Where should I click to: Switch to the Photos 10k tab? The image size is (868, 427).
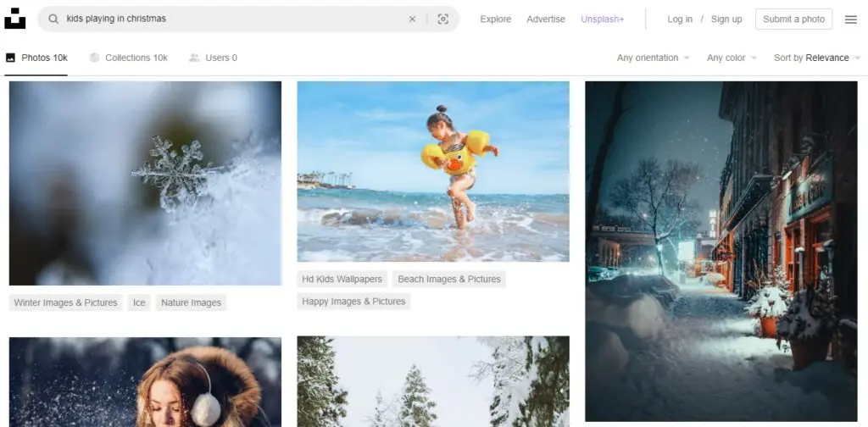click(36, 58)
